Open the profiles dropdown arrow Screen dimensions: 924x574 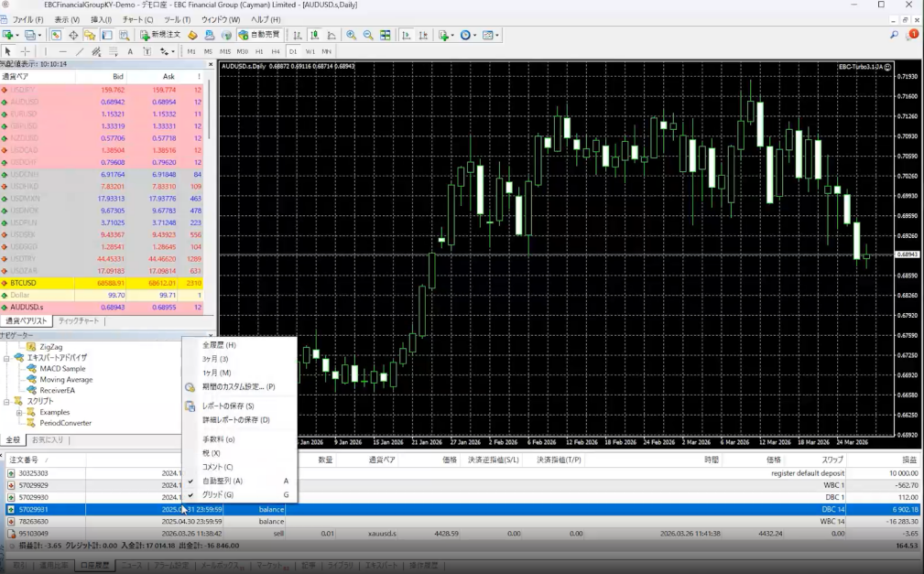tap(39, 36)
